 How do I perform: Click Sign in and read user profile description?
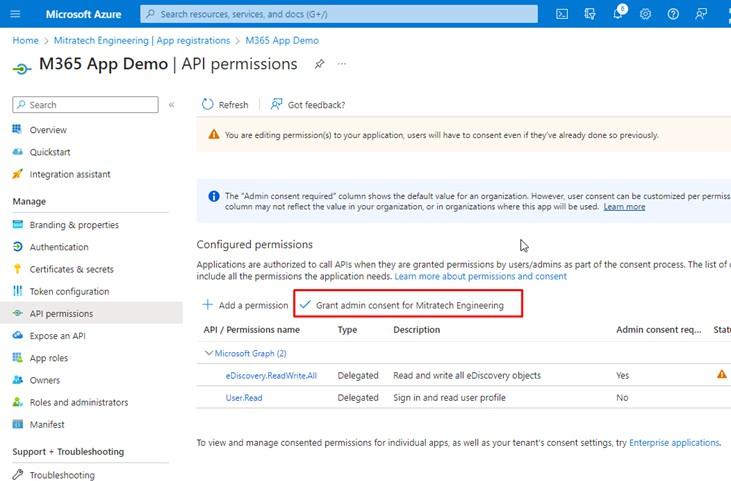point(449,398)
